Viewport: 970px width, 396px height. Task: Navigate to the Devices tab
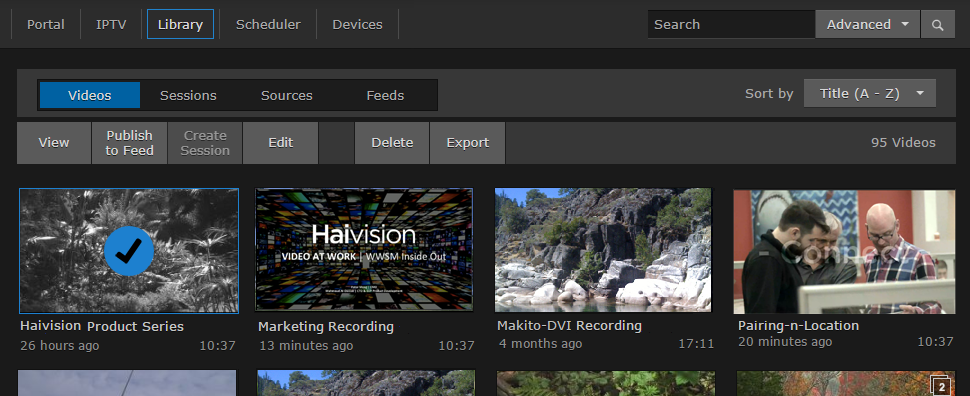click(357, 25)
